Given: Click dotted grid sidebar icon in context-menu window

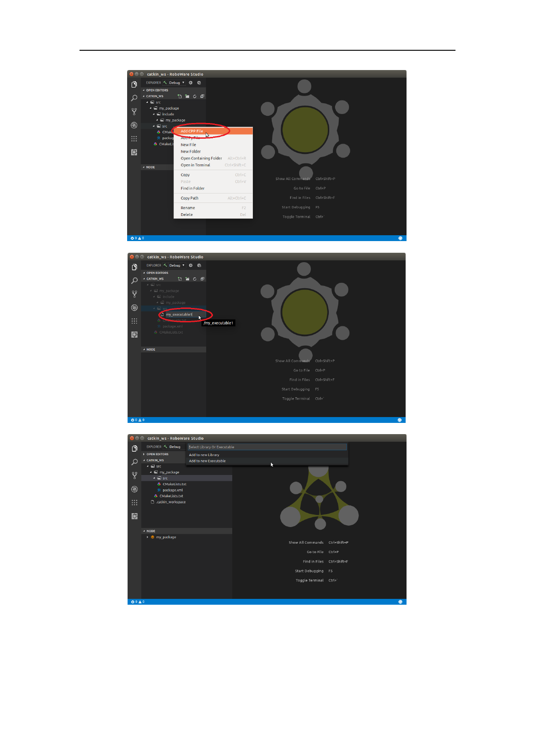Looking at the screenshot, I should 134,139.
